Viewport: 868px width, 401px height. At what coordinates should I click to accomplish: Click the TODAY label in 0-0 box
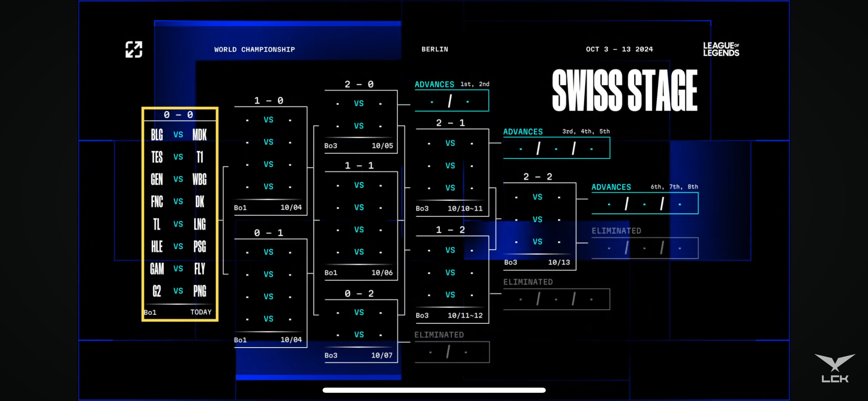201,312
